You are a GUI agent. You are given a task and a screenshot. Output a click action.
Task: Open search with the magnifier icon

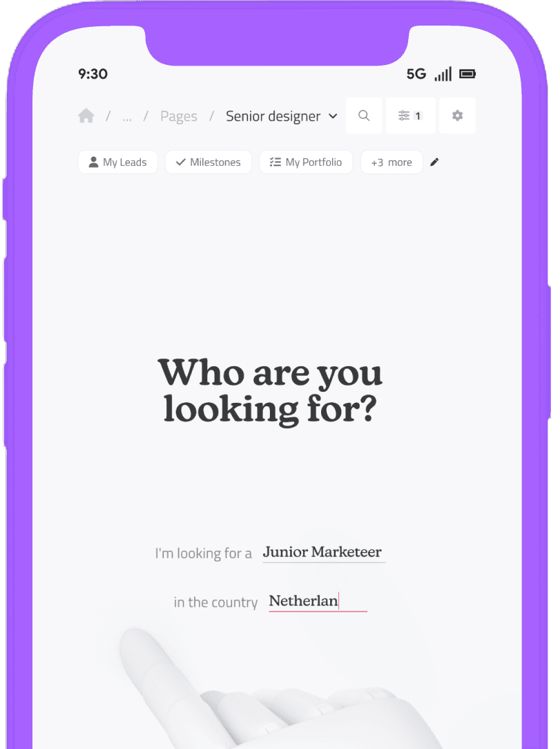[x=364, y=116]
